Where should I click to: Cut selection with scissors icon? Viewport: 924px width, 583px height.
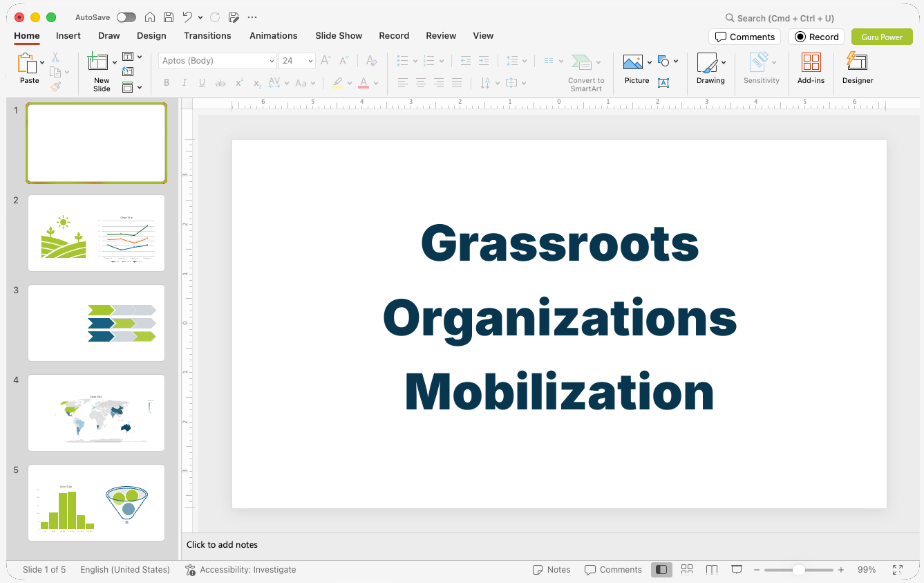tap(55, 57)
